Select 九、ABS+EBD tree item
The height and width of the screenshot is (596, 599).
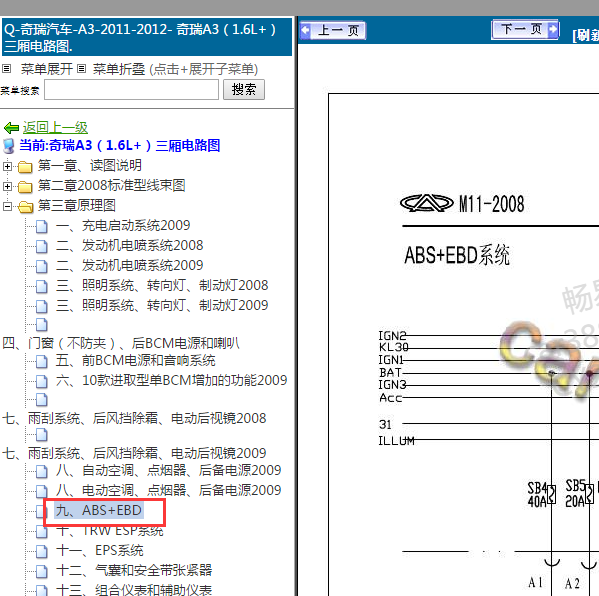[99, 510]
